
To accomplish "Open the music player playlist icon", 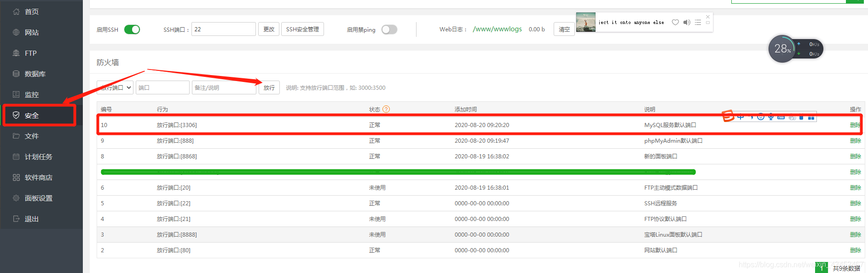I will [698, 22].
